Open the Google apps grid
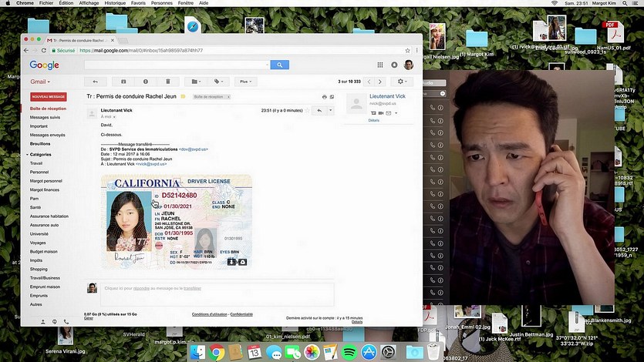Image resolution: width=644 pixels, height=362 pixels. point(380,65)
